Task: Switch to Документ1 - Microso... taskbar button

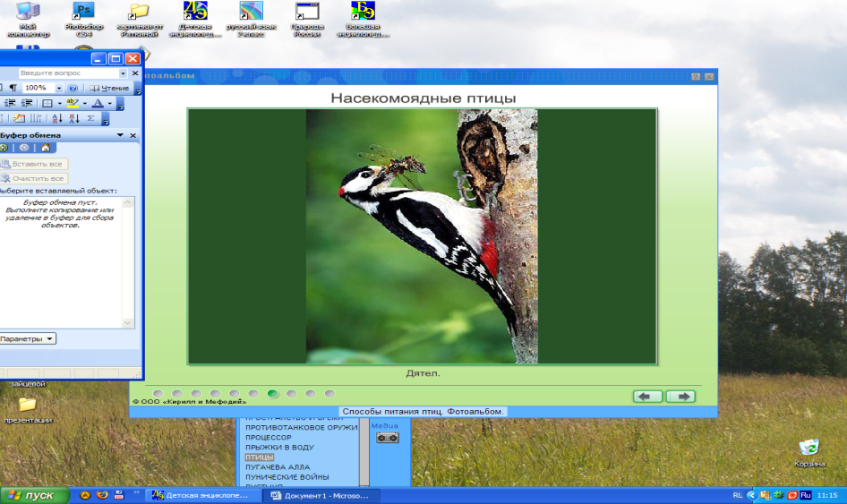Action: click(x=321, y=495)
